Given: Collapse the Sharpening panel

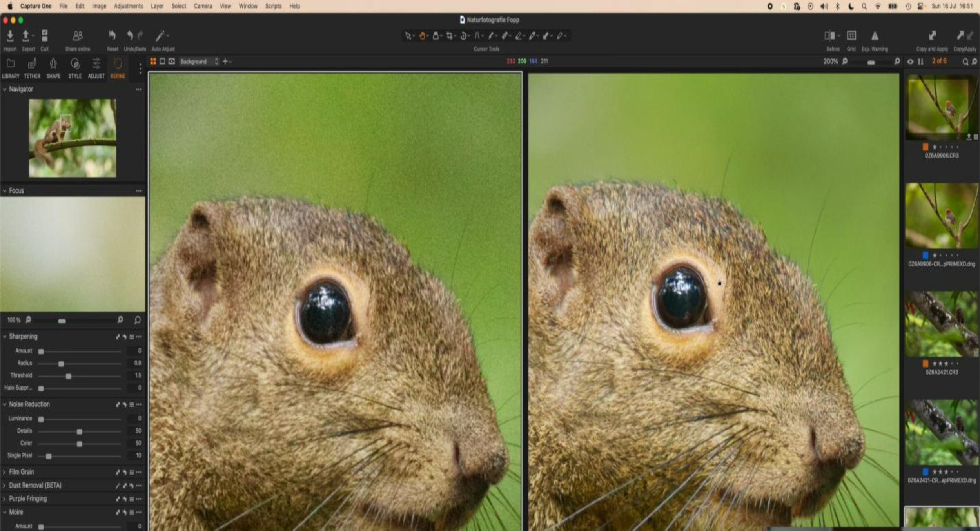Looking at the screenshot, I should pyautogui.click(x=4, y=337).
